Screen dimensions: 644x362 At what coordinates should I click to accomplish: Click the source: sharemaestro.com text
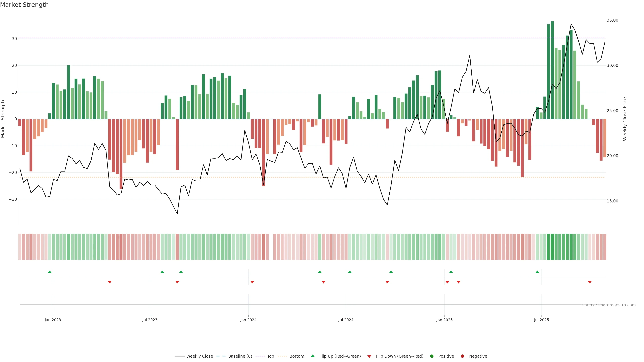(x=609, y=305)
